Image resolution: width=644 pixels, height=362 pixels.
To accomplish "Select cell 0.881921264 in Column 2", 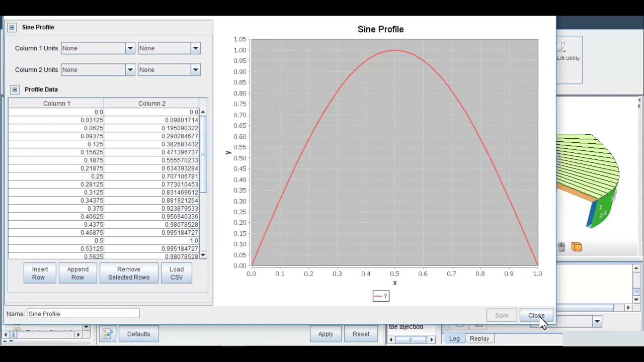I will (151, 201).
